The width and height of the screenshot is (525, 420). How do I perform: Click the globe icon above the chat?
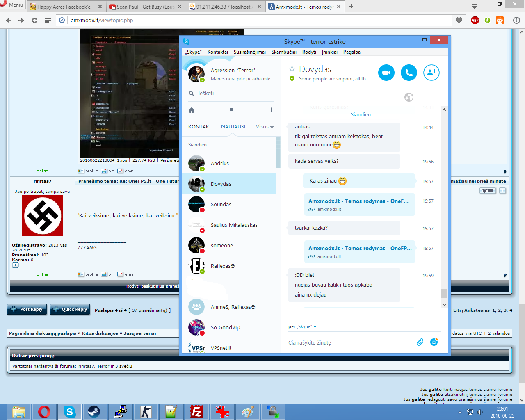point(409,97)
